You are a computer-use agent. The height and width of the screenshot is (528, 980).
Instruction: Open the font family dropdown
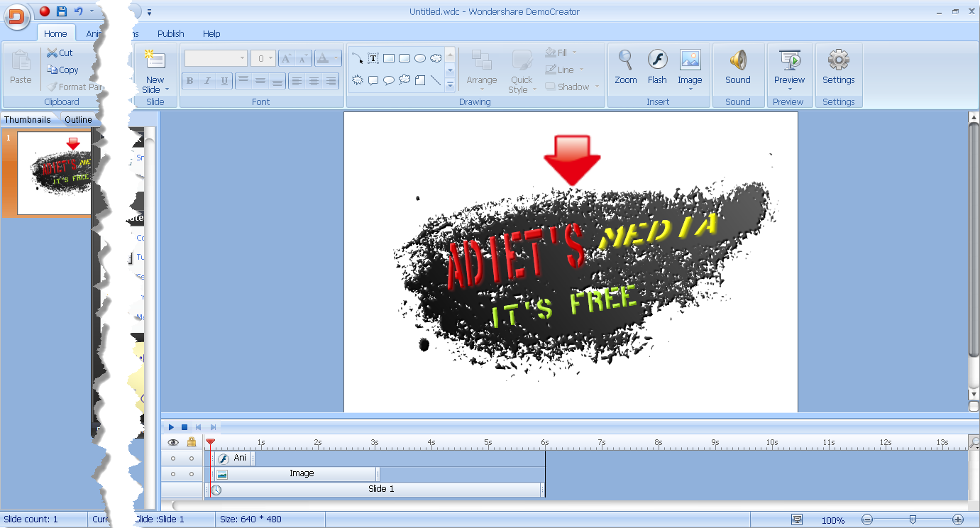243,59
